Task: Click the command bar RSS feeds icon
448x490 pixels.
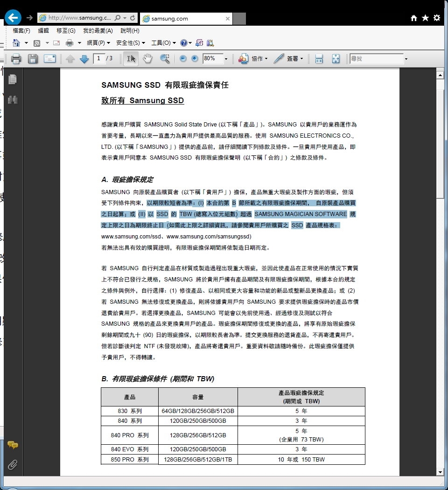Action: click(37, 43)
